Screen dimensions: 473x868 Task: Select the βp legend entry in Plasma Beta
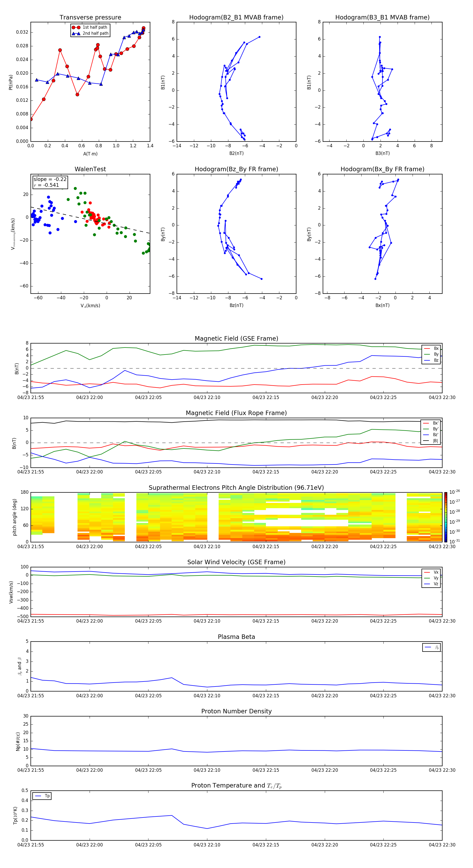coord(431,647)
